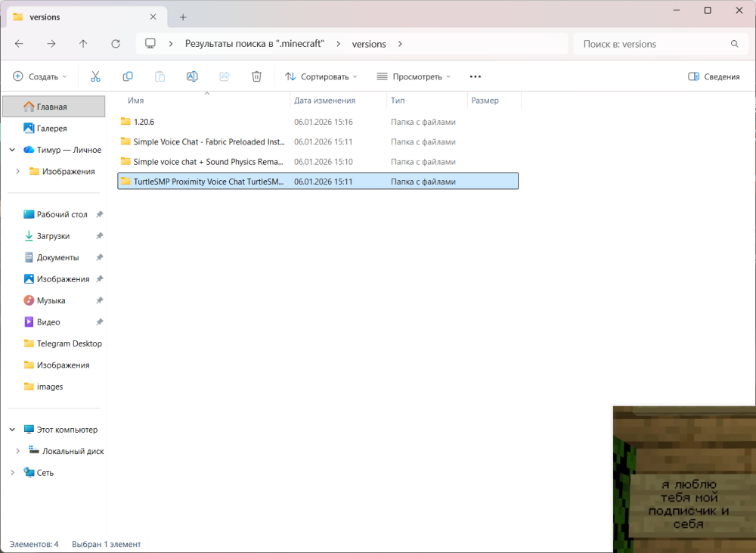Viewport: 756px width, 553px height.
Task: Collapse the Тимур — Личное tree node
Action: click(13, 150)
